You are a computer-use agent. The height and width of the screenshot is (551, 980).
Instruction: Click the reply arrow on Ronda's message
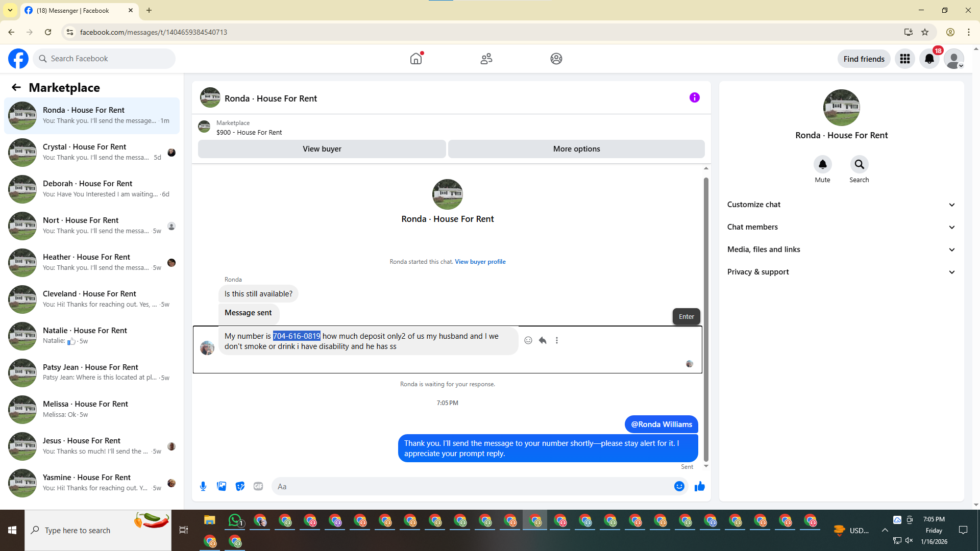pyautogui.click(x=543, y=340)
